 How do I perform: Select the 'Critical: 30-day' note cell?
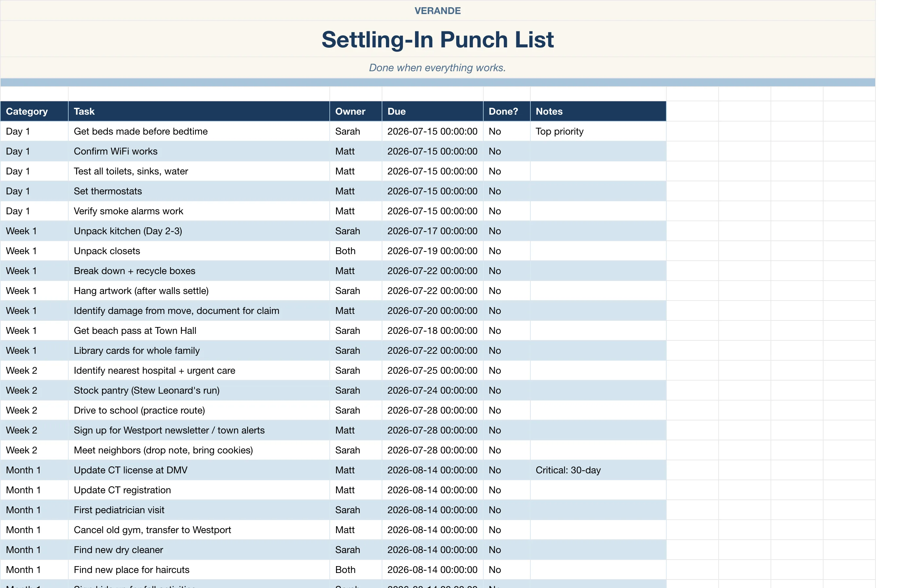598,470
